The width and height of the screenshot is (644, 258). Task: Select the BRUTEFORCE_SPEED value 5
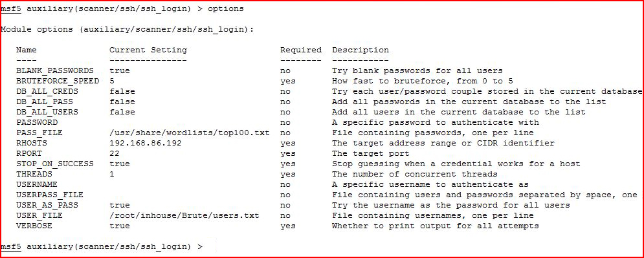[x=112, y=81]
